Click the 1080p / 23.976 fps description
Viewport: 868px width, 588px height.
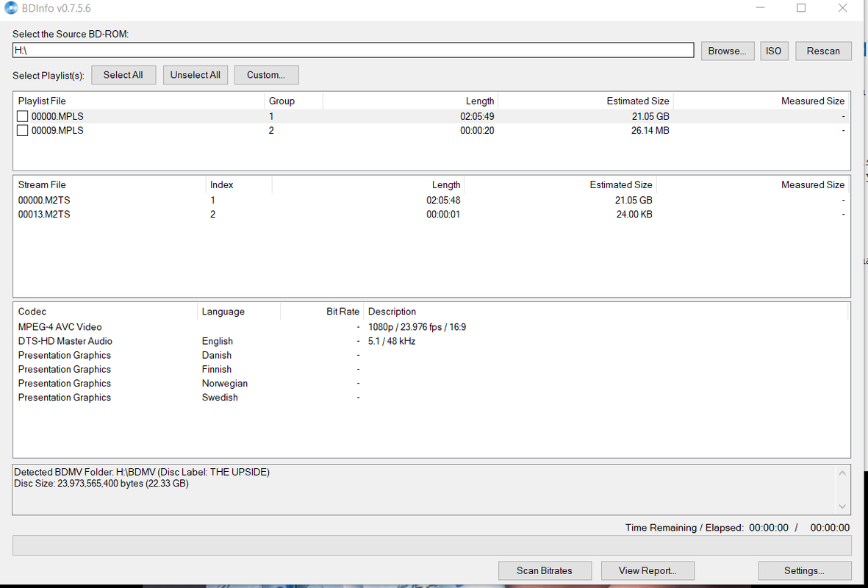pyautogui.click(x=417, y=326)
